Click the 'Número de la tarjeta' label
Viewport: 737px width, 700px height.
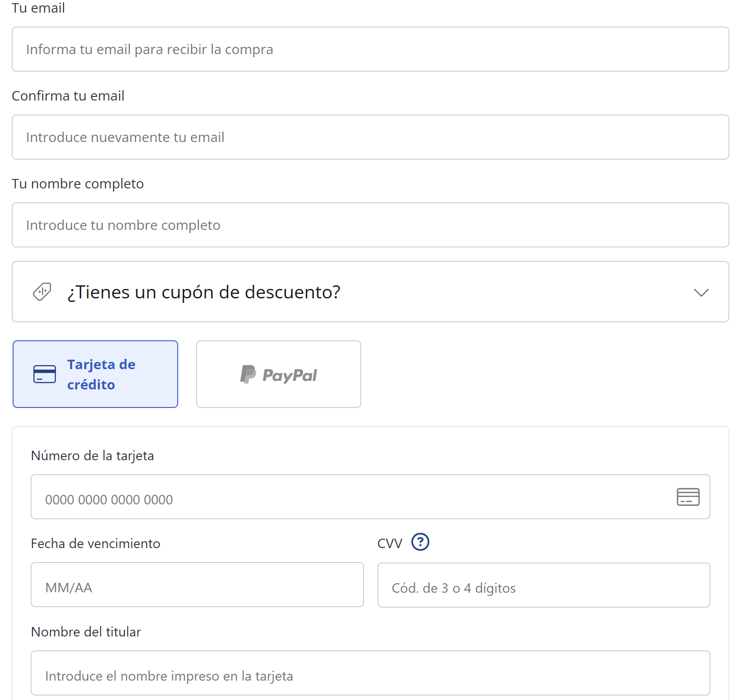tap(92, 456)
